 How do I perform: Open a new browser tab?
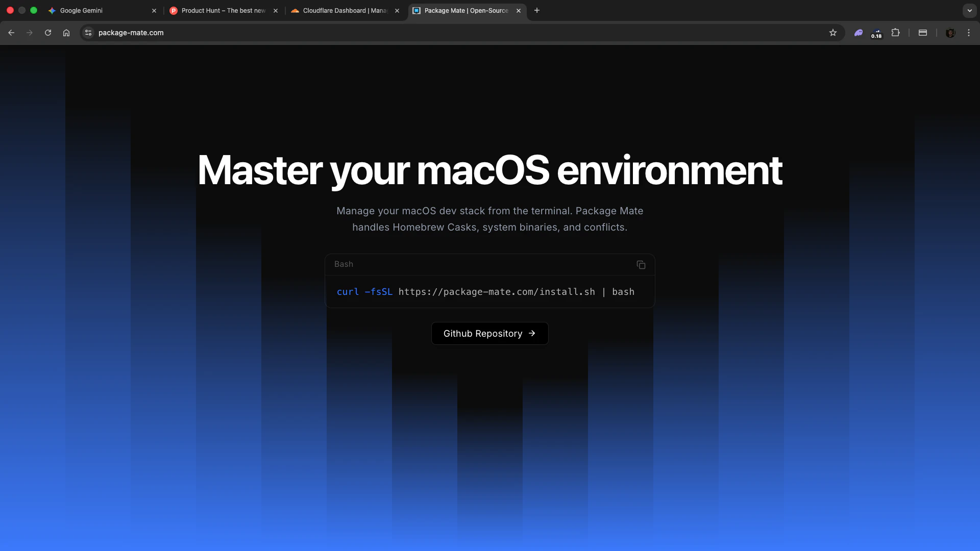tap(537, 10)
